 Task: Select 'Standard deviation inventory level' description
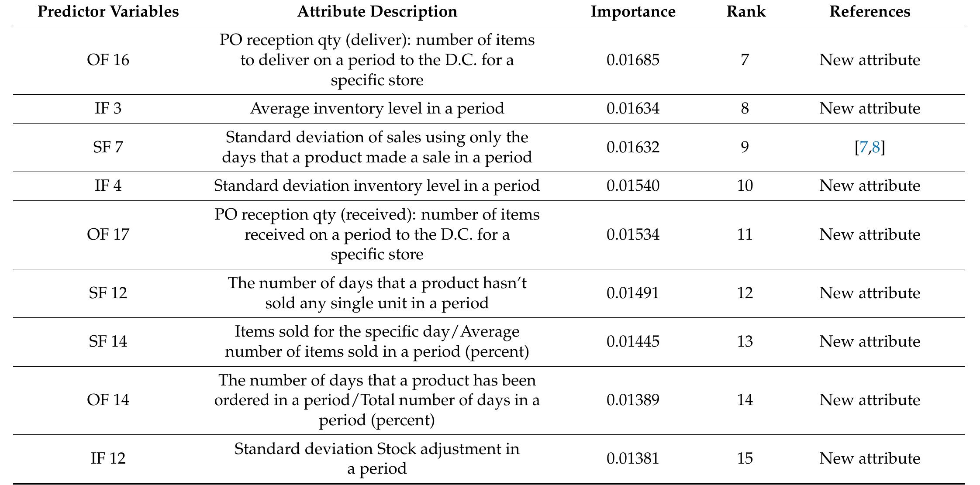click(x=377, y=186)
